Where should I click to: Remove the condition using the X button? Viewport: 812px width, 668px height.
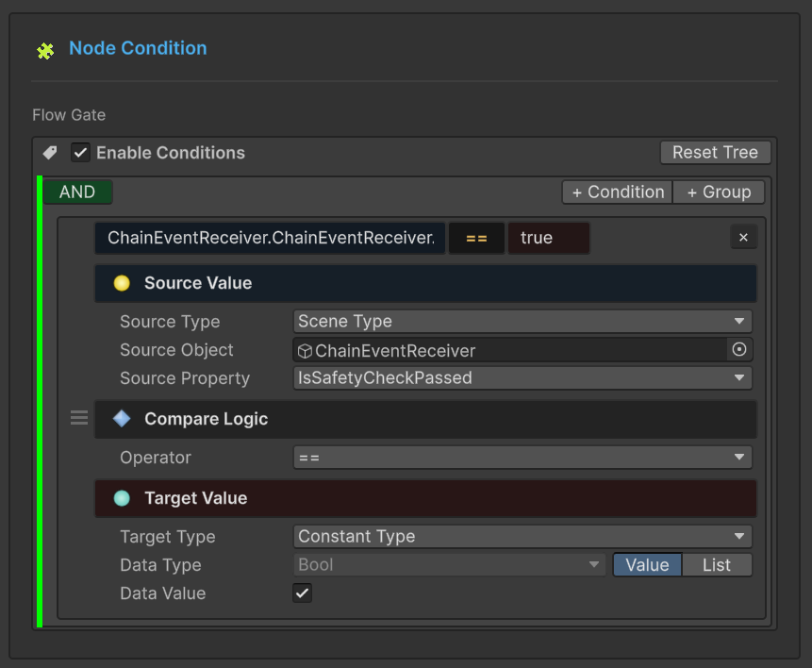[743, 237]
